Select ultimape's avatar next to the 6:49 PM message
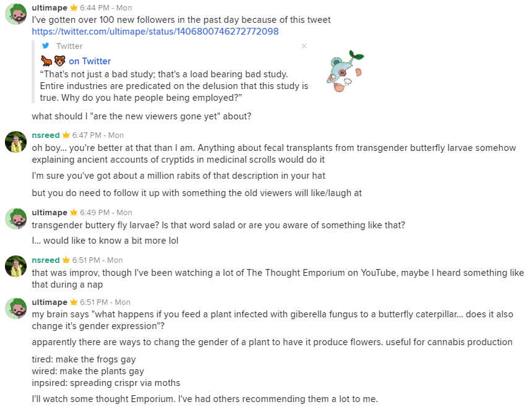This screenshot has width=532, height=407. 15,219
